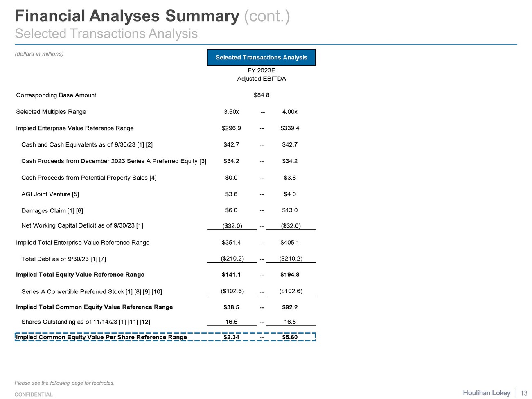Select the 'Financial Analyses Summary' title

coord(127,16)
